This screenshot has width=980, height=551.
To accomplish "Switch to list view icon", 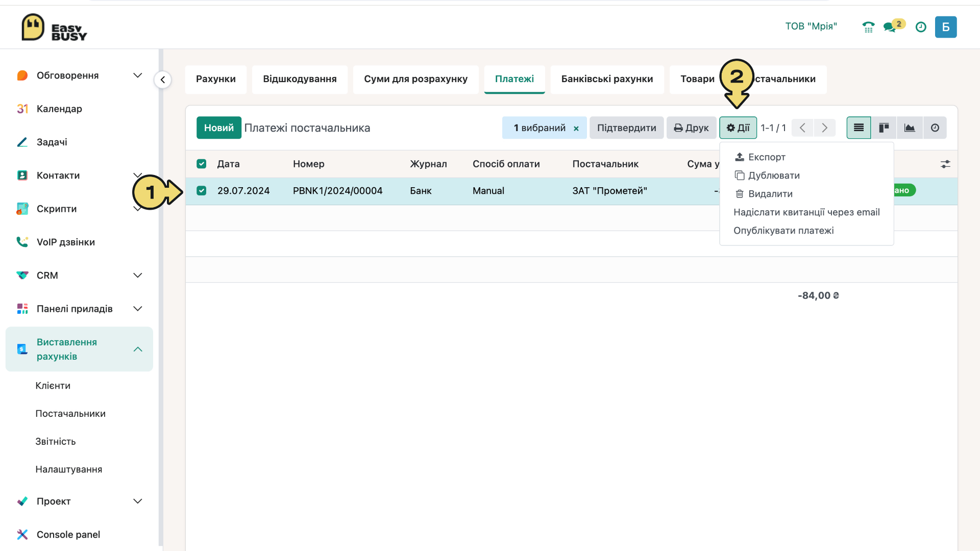I will point(859,128).
